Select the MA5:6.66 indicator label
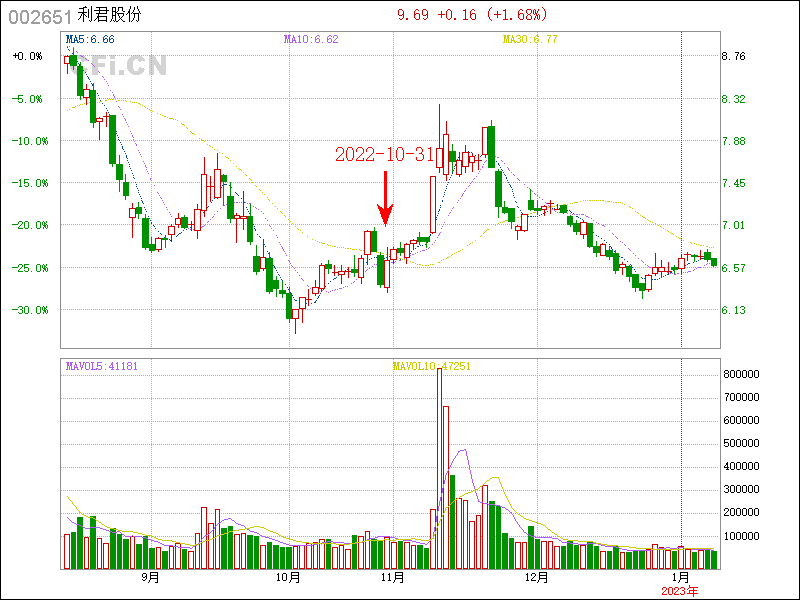 click(90, 39)
